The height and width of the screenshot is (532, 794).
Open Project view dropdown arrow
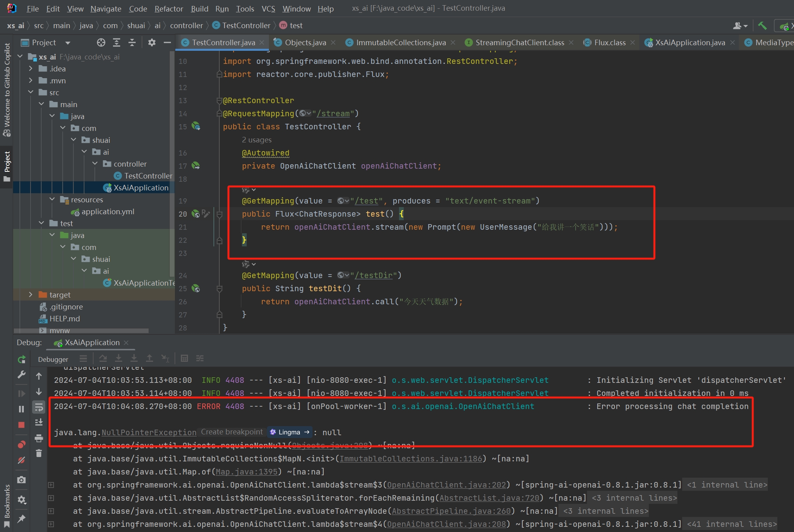(68, 43)
